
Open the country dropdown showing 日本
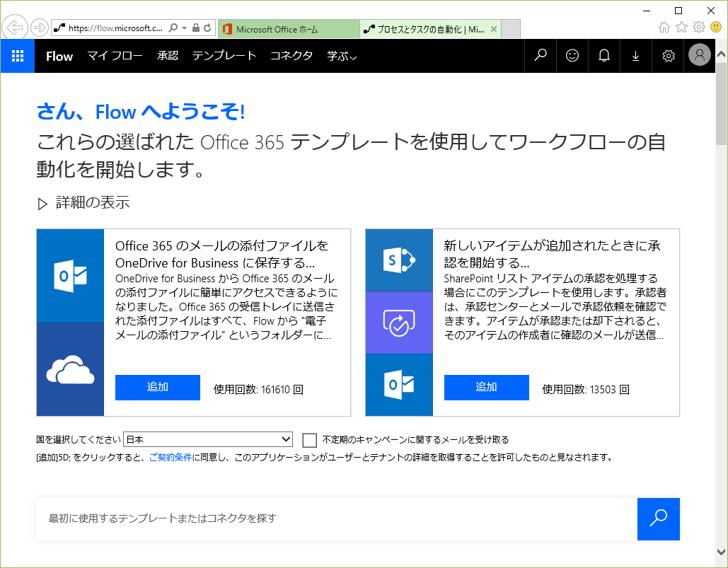click(208, 439)
